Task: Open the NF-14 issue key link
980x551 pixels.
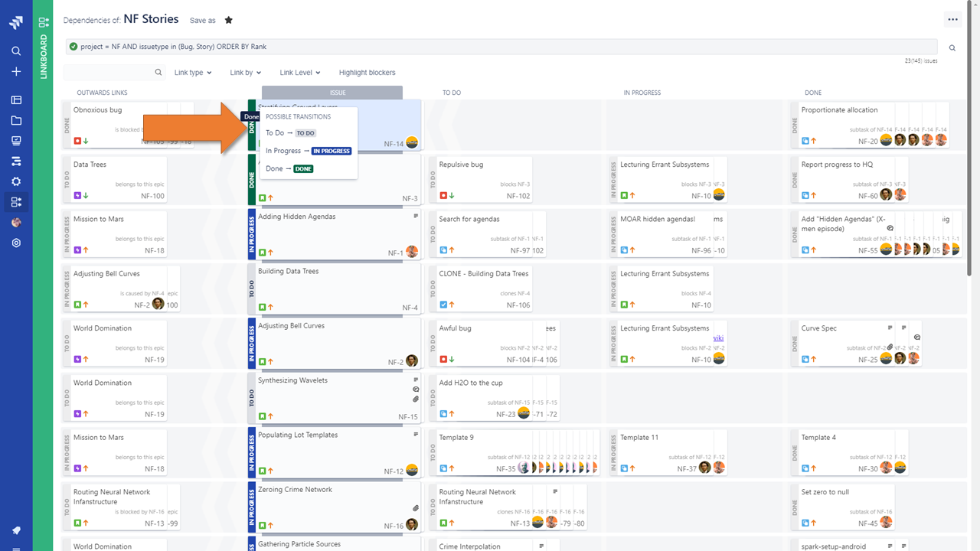Action: tap(394, 144)
